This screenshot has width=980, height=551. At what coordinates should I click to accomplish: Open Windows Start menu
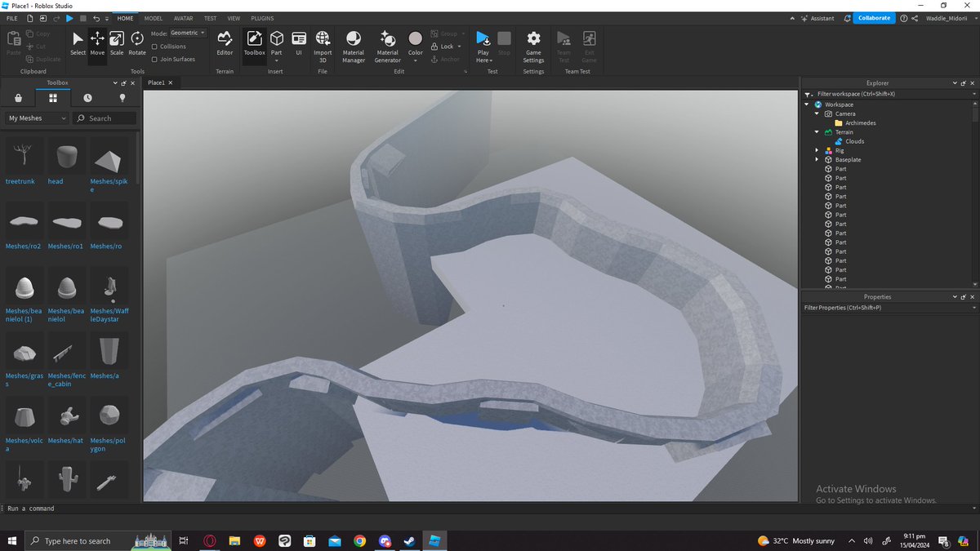coord(12,540)
